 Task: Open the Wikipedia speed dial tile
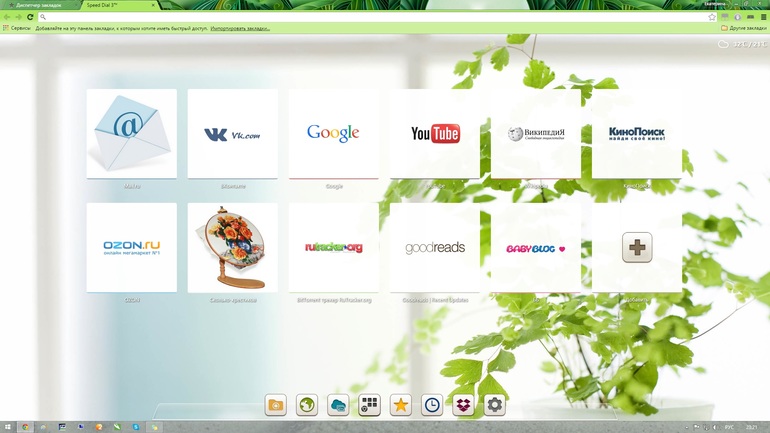(536, 133)
